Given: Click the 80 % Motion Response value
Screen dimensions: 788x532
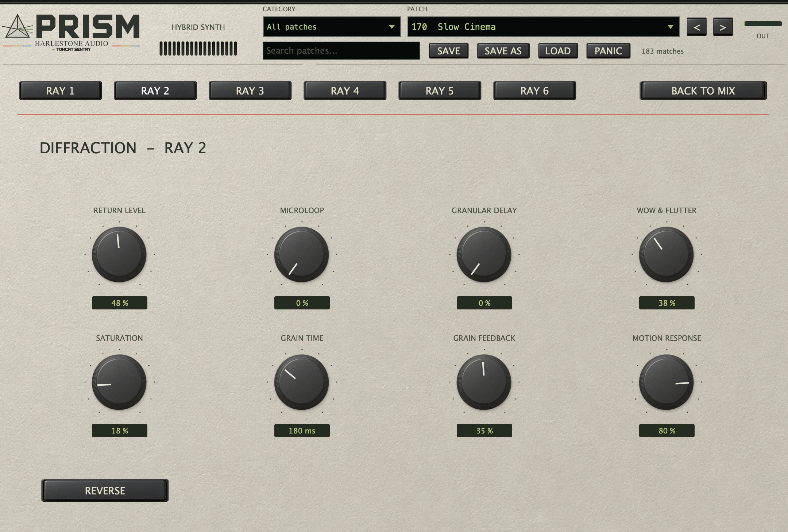Looking at the screenshot, I should (667, 431).
